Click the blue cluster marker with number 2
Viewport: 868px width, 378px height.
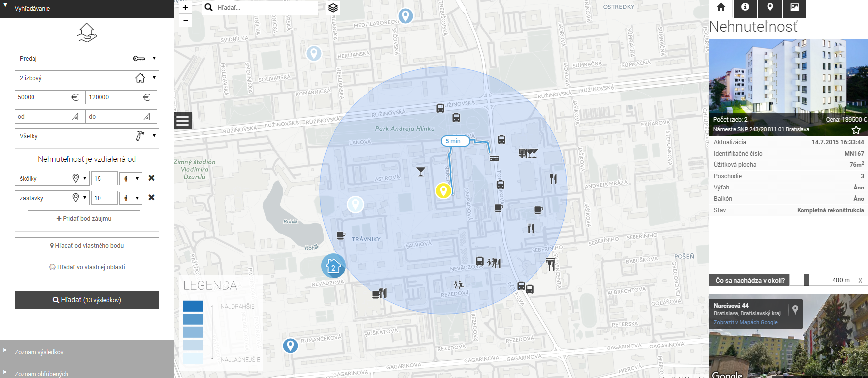tap(334, 266)
